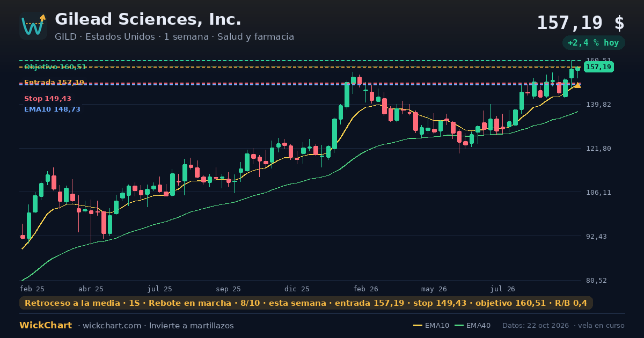Click the jul 25 date label
644x338 pixels.
(x=160, y=289)
